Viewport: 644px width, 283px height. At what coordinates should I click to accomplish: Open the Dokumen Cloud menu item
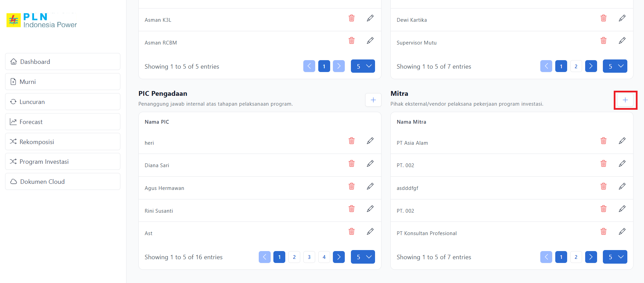click(63, 181)
